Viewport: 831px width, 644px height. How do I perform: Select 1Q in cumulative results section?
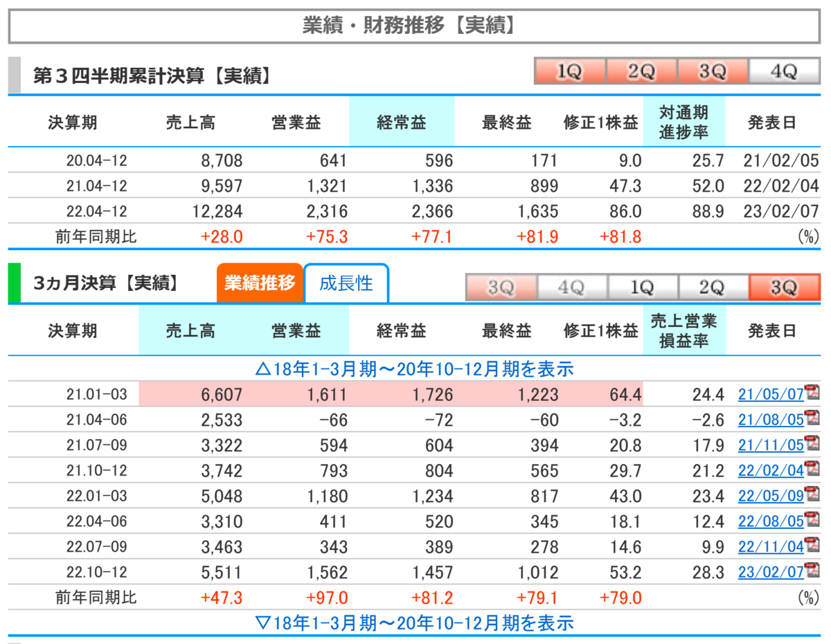[x=570, y=71]
